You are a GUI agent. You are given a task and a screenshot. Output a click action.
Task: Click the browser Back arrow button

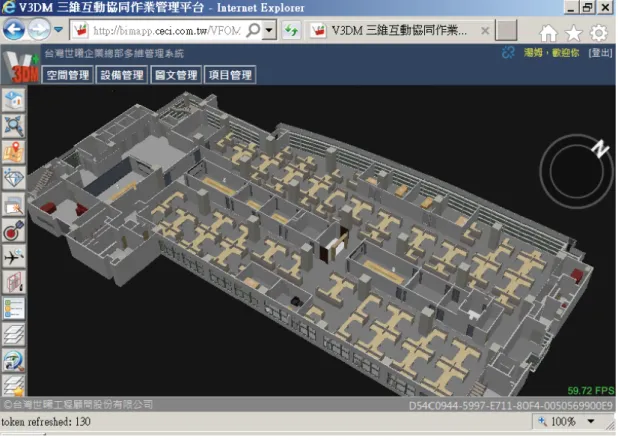14,30
